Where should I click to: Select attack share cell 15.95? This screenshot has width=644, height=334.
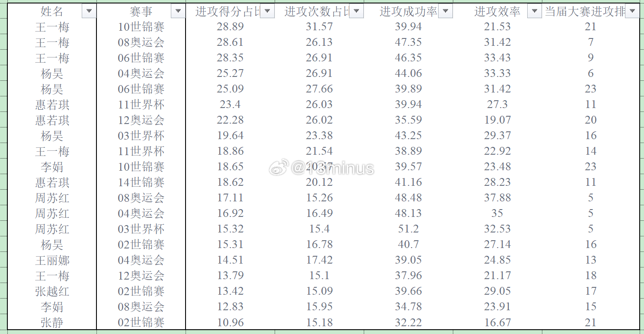tap(319, 307)
